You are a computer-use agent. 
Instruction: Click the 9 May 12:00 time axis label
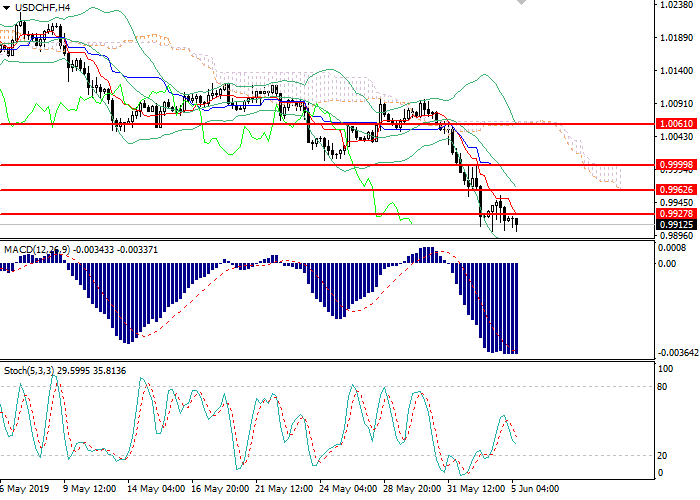pos(87,490)
